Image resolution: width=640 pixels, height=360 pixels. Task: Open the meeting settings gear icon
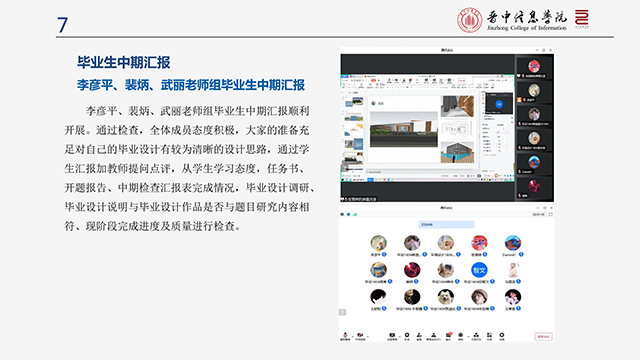(x=502, y=336)
